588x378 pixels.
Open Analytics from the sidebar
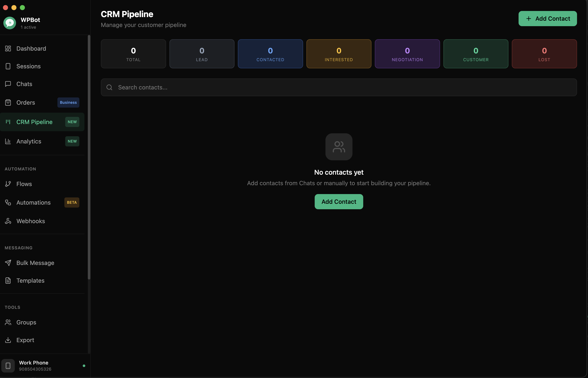coord(29,141)
